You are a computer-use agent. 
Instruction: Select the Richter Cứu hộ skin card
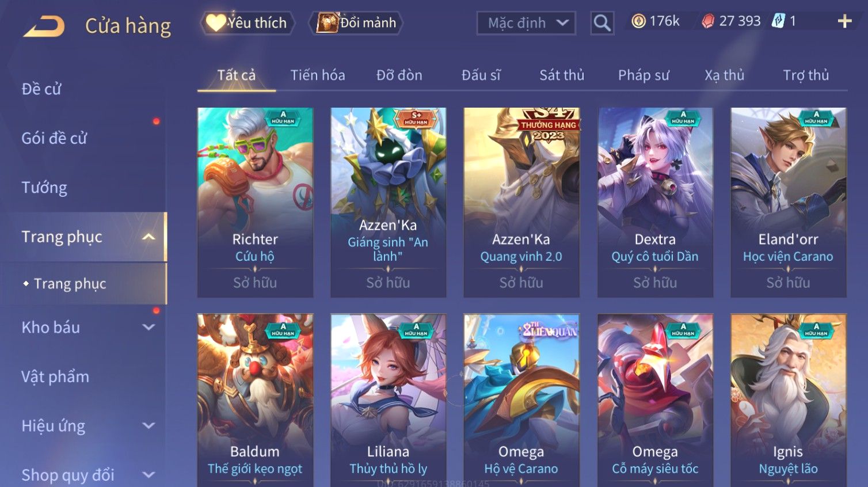[x=255, y=202]
